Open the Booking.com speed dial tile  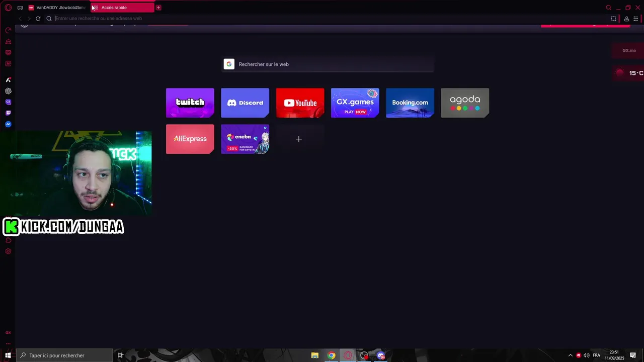tap(410, 103)
